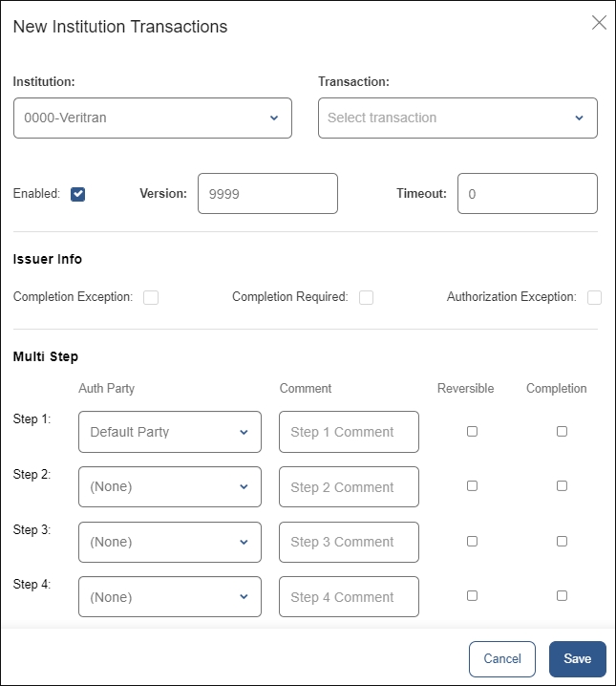Click the Version input field

(x=267, y=193)
